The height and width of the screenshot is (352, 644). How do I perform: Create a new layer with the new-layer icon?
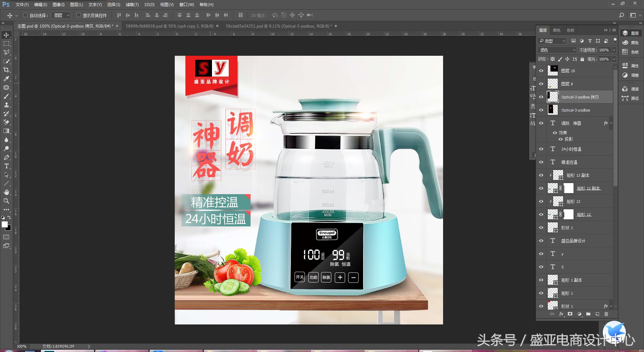click(597, 314)
